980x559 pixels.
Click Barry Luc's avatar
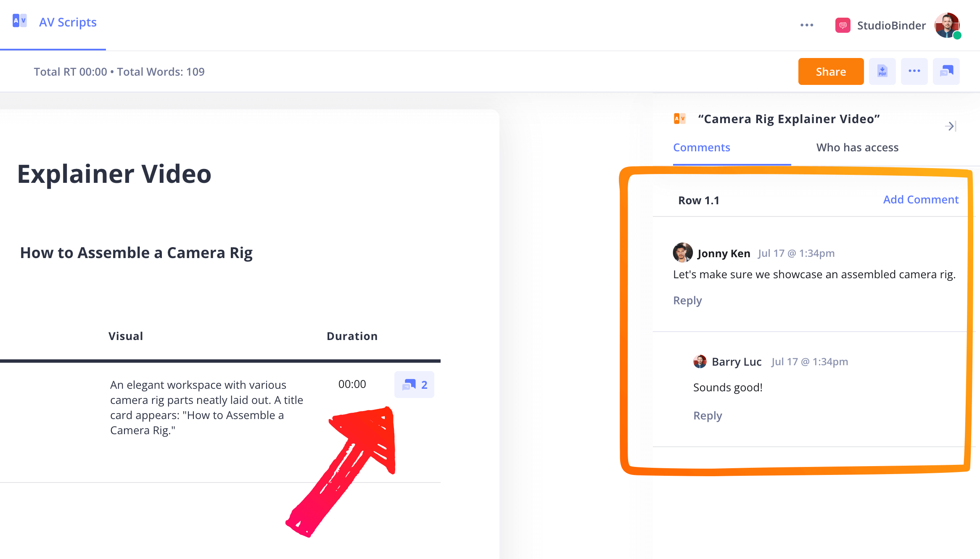click(x=700, y=361)
